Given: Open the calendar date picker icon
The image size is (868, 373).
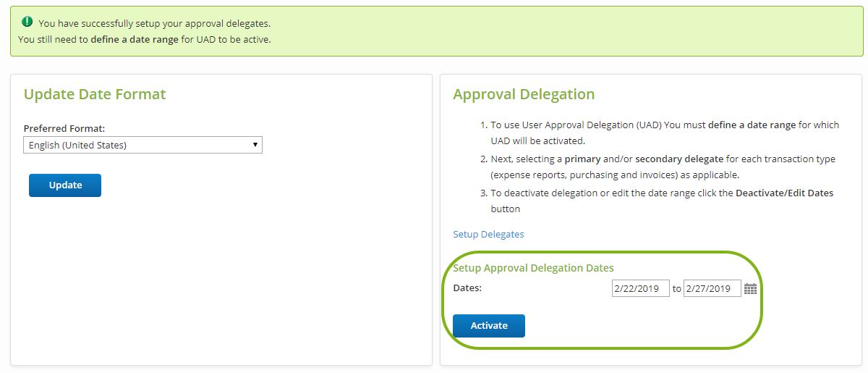Looking at the screenshot, I should pos(750,288).
